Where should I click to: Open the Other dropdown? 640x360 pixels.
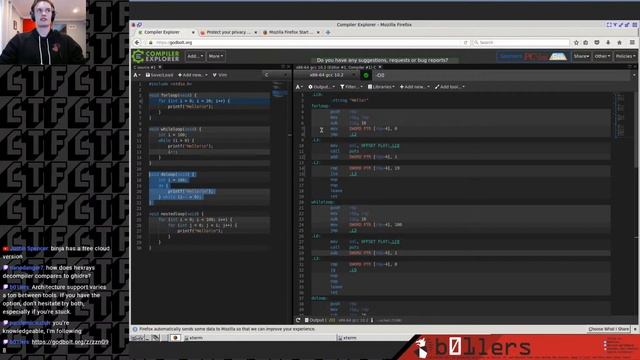click(602, 56)
